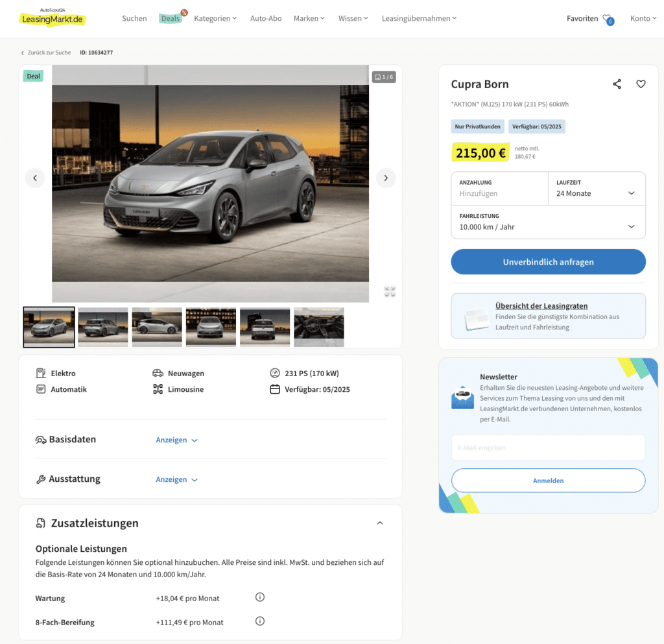Open the 8-Fach-Bereifung info tooltip
The width and height of the screenshot is (664, 644).
(x=259, y=621)
